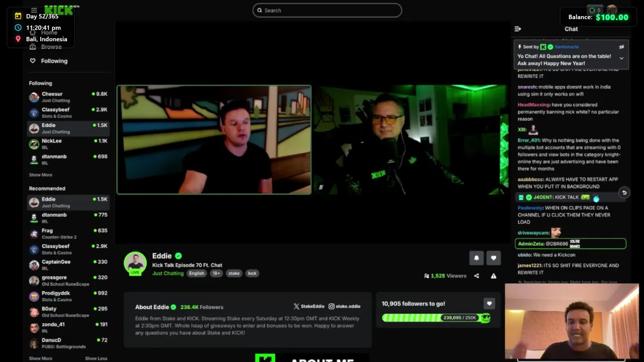Image resolution: width=644 pixels, height=362 pixels.
Task: Click AdminZeta highlighted chat message
Action: [x=571, y=244]
